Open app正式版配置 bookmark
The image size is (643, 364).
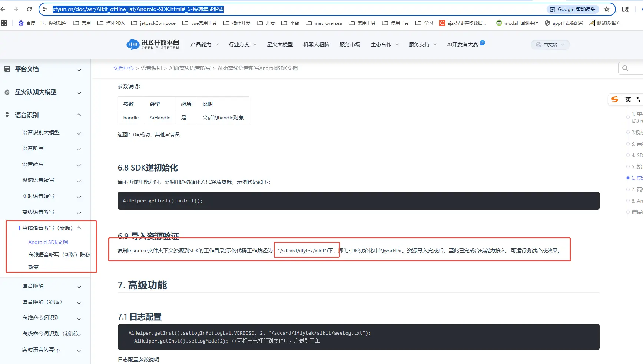(x=564, y=23)
